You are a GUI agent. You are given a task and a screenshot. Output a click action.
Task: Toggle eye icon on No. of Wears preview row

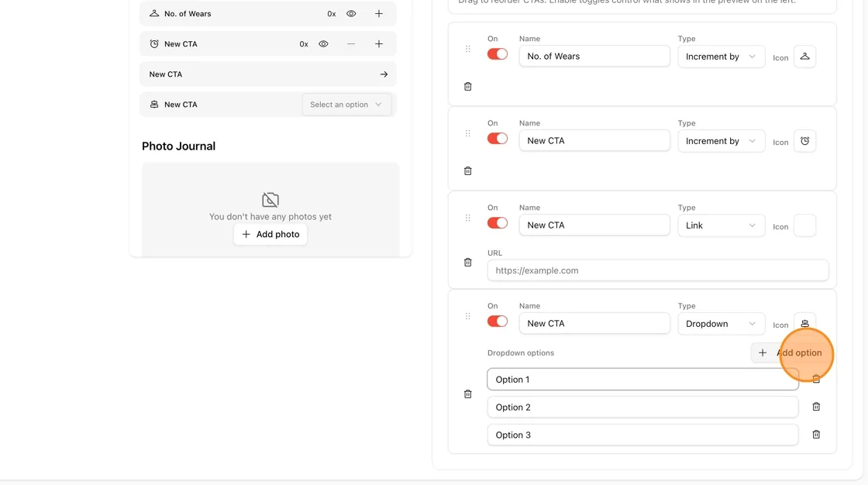pos(351,14)
